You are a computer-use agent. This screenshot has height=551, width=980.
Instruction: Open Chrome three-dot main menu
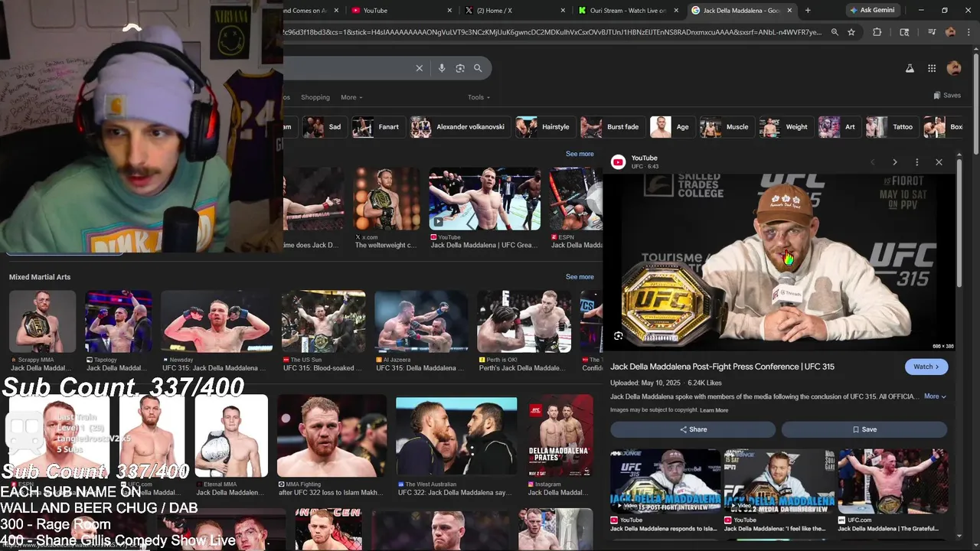968,32
